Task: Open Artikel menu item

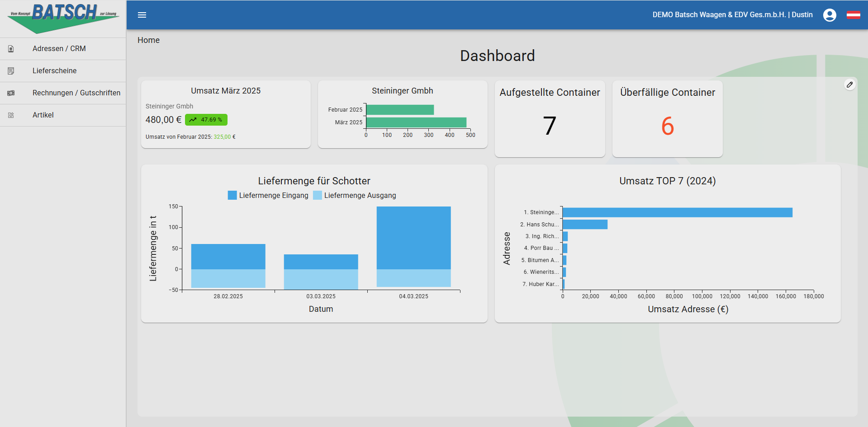Action: tap(63, 115)
